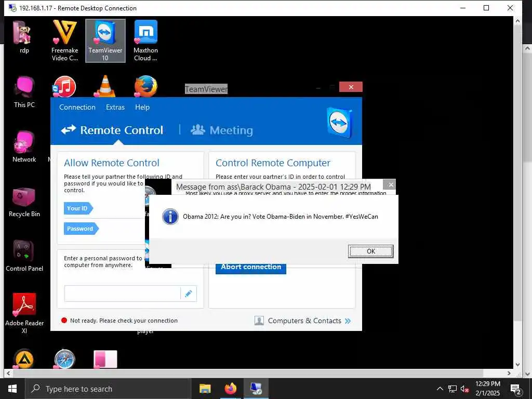Open the iTunes music desktop icon
This screenshot has width=532, height=399.
64,86
